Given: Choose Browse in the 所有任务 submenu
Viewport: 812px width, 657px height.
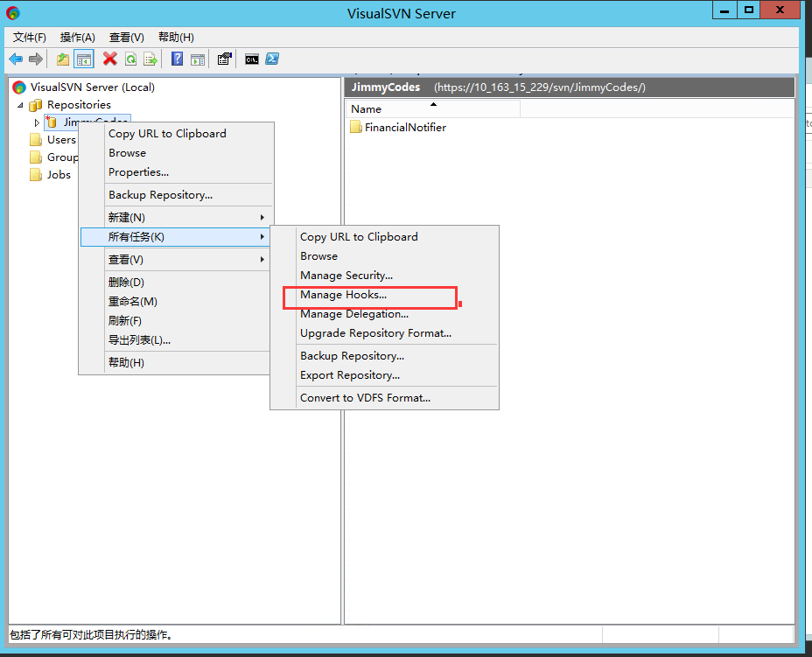Looking at the screenshot, I should tap(384, 256).
